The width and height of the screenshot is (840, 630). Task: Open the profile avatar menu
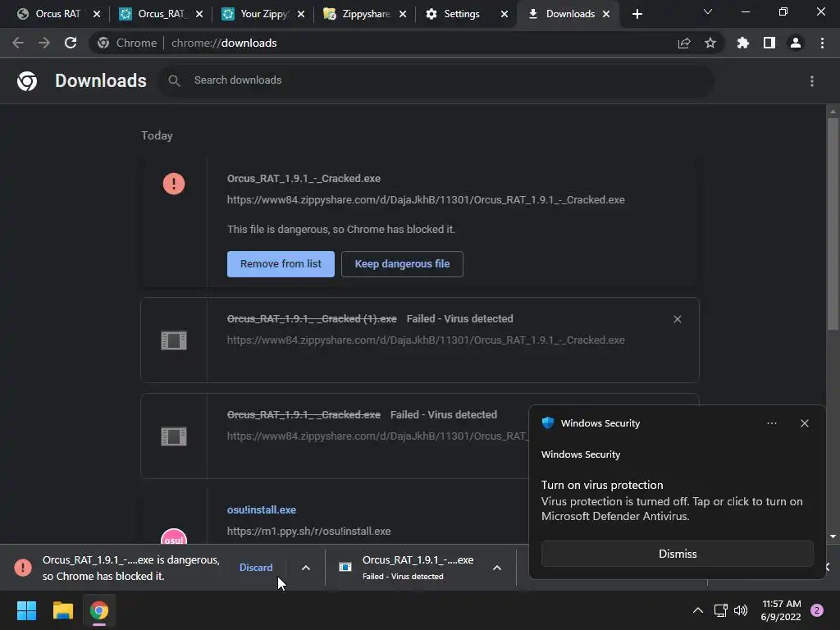[796, 43]
